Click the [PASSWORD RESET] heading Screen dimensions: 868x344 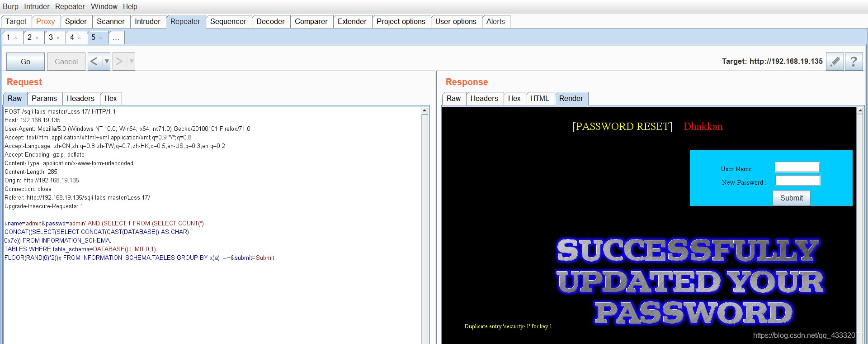point(623,126)
